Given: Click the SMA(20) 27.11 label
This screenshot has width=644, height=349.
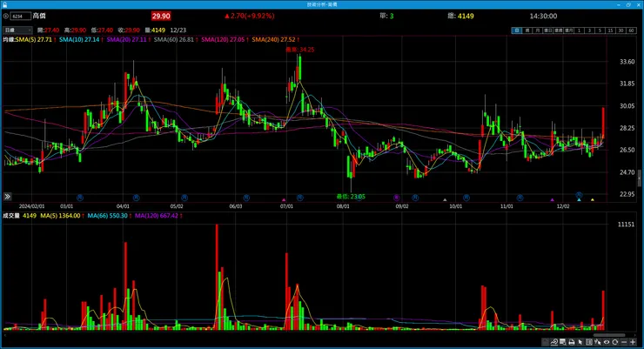Looking at the screenshot, I should (x=126, y=39).
